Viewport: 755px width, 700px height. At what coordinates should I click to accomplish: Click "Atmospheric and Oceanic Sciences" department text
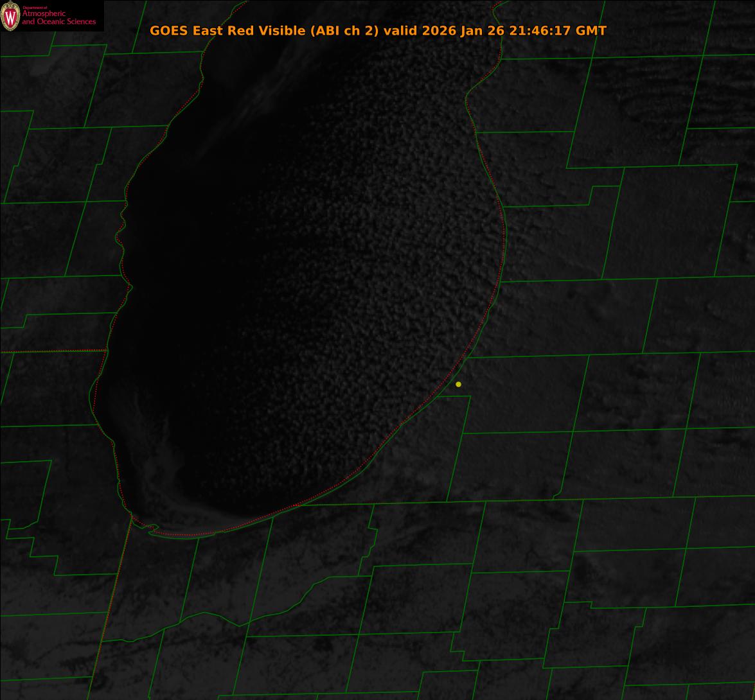pos(58,17)
